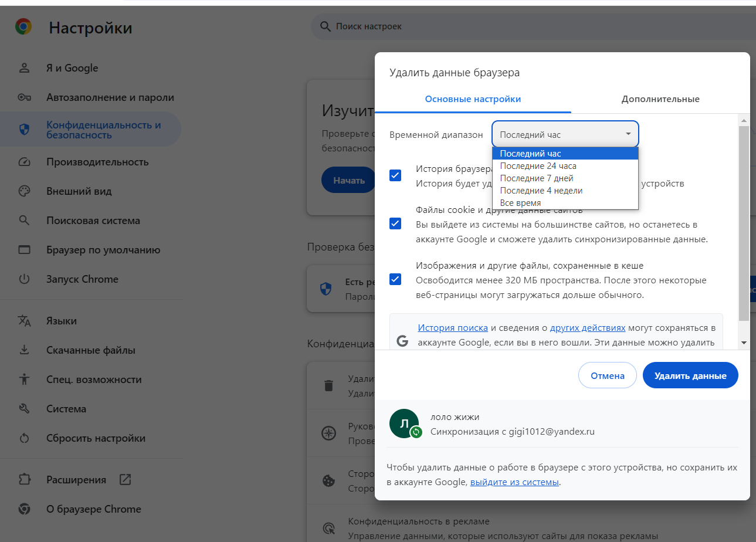756x542 pixels.
Task: Follow the выйдите из системы link
Action: click(515, 482)
